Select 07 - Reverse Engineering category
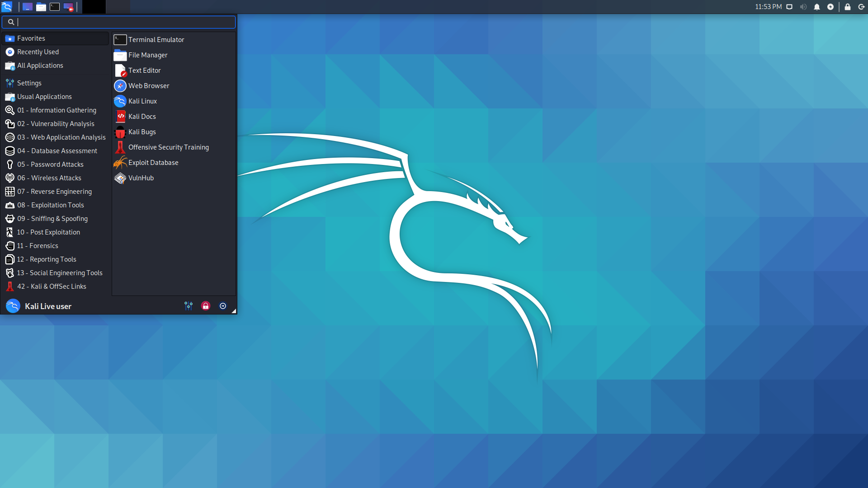The image size is (868, 488). click(56, 192)
